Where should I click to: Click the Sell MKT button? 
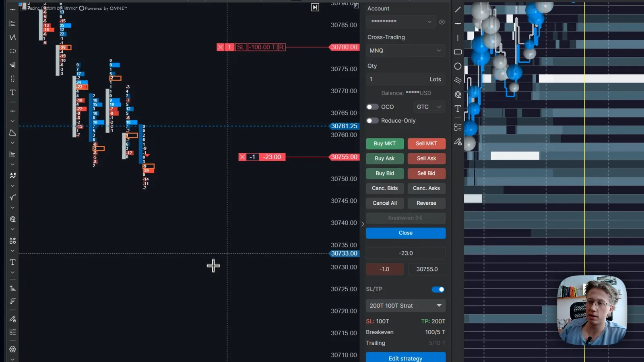pos(426,144)
